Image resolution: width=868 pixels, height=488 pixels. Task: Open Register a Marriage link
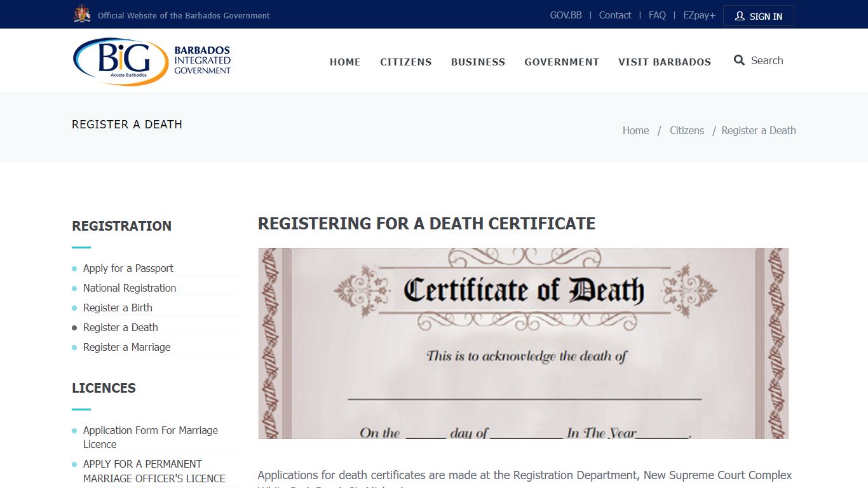point(127,347)
